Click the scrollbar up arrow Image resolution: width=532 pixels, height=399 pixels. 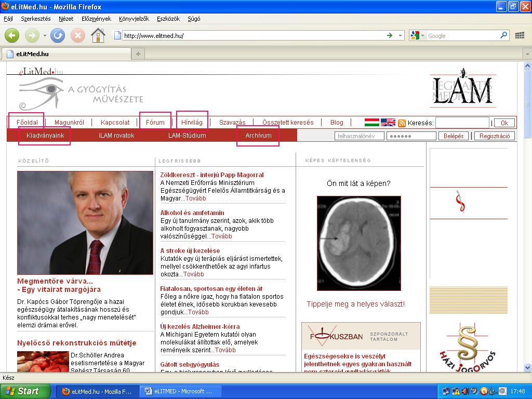(527, 65)
